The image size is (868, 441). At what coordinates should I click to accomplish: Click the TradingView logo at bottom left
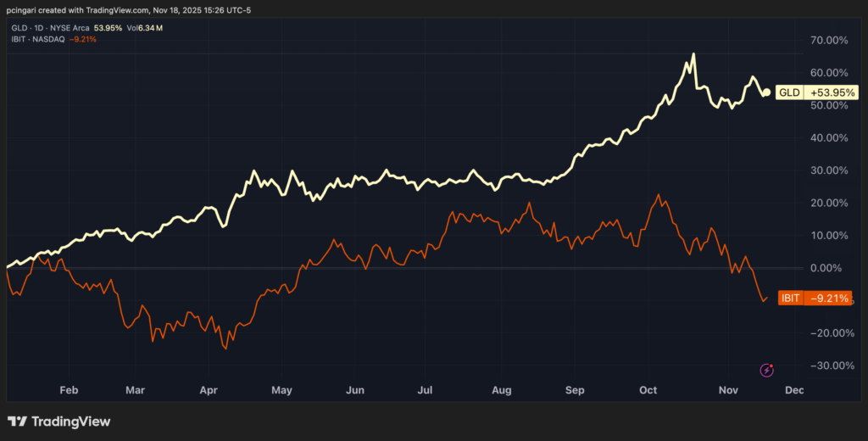click(x=59, y=421)
